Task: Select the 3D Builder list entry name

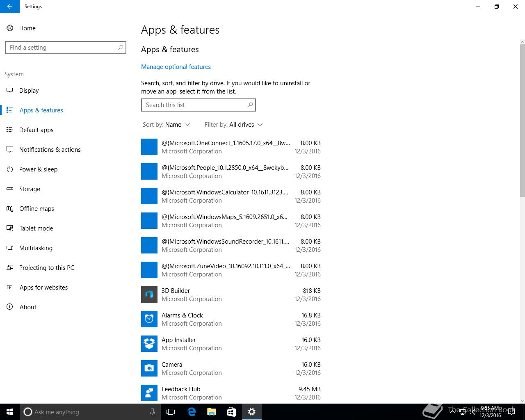Action: tap(176, 291)
